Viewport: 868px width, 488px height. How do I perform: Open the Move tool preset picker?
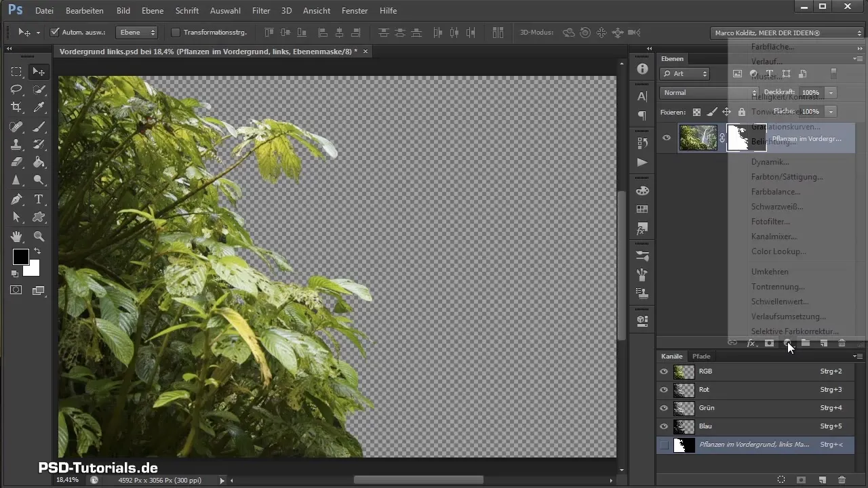(x=28, y=32)
